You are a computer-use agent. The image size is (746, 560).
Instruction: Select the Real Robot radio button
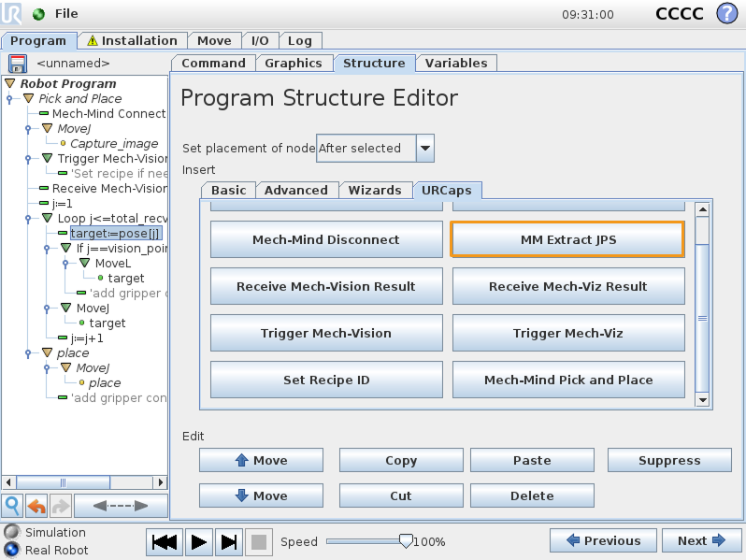click(x=11, y=550)
